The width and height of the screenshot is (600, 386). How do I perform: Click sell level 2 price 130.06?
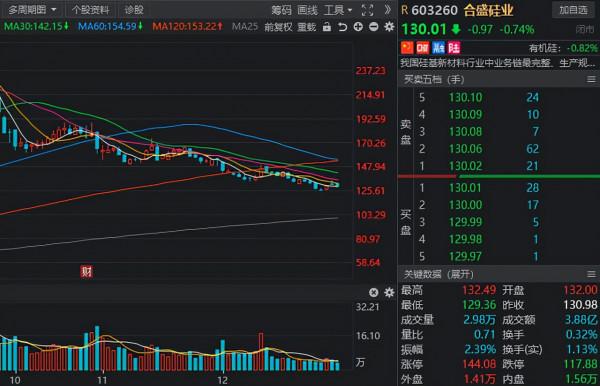[465, 149]
